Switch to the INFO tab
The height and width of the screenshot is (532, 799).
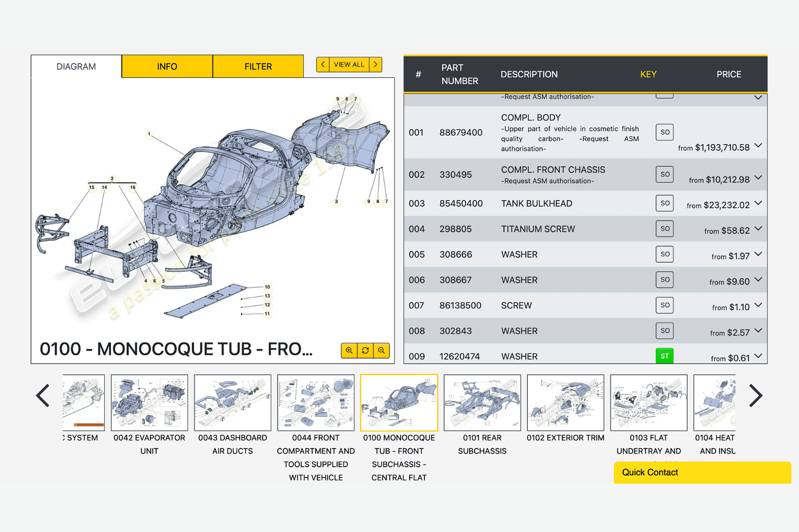click(x=167, y=66)
